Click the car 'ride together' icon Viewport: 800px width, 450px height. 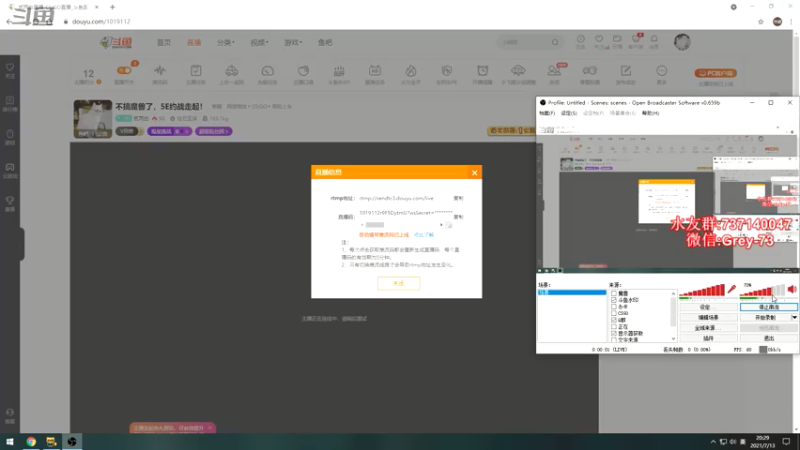point(231,70)
